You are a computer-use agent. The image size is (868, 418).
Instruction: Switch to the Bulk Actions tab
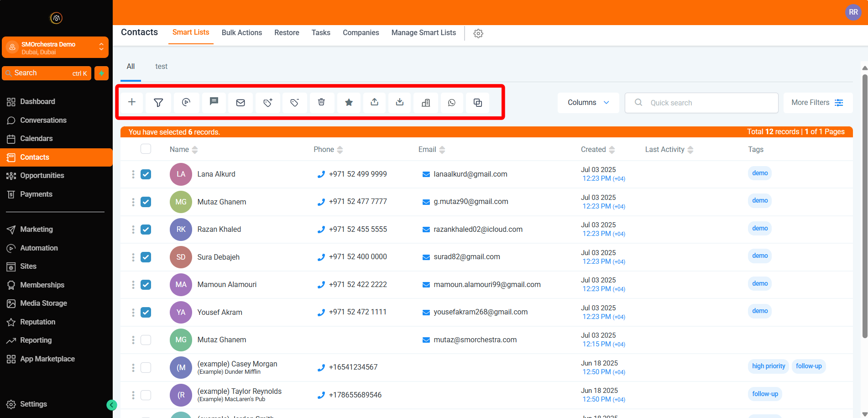pos(241,33)
